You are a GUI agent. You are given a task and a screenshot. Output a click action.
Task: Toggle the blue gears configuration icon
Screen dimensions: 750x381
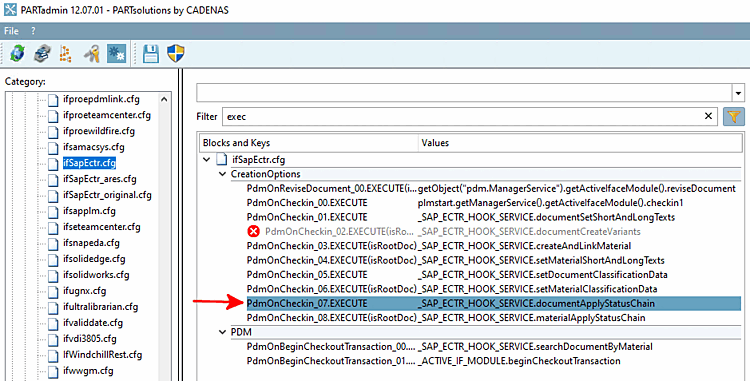pos(116,53)
